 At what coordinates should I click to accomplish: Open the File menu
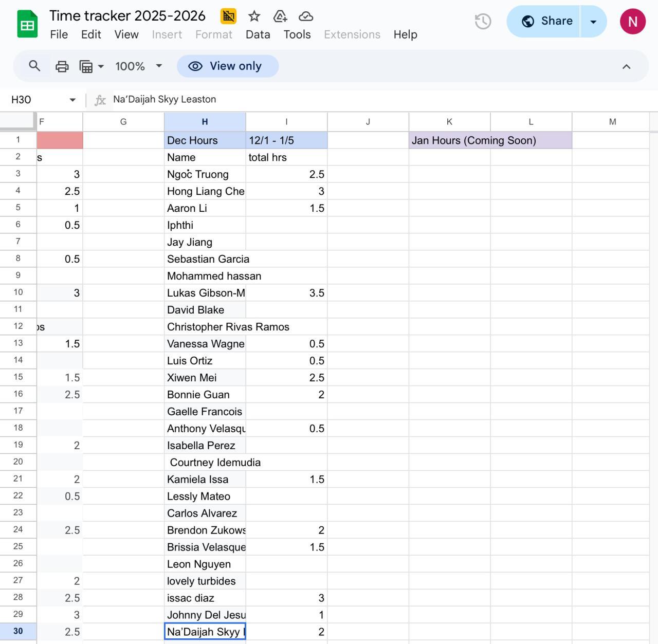click(59, 34)
